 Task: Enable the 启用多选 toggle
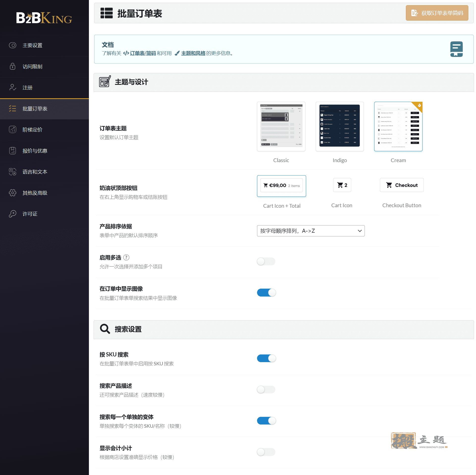(x=266, y=261)
